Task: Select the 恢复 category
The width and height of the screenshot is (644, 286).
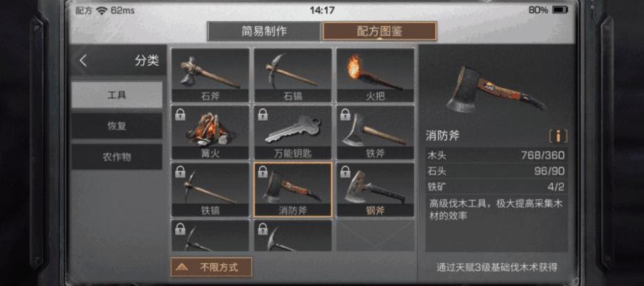Action: click(x=117, y=126)
